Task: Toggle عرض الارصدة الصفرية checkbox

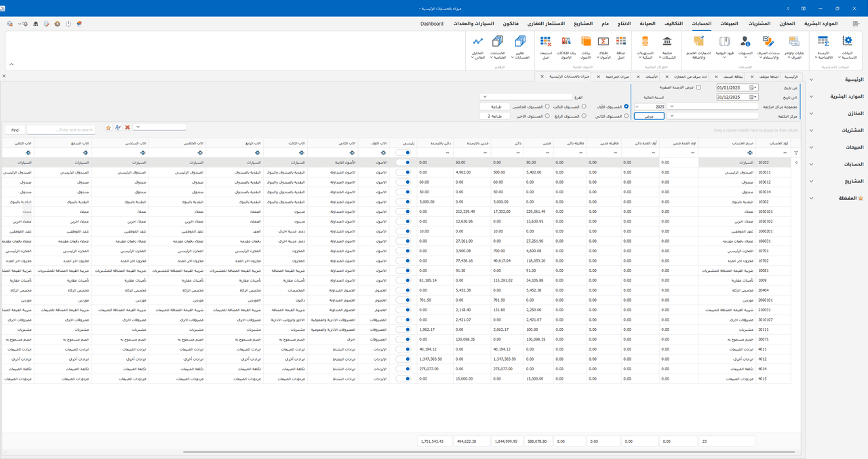Action: pyautogui.click(x=699, y=87)
